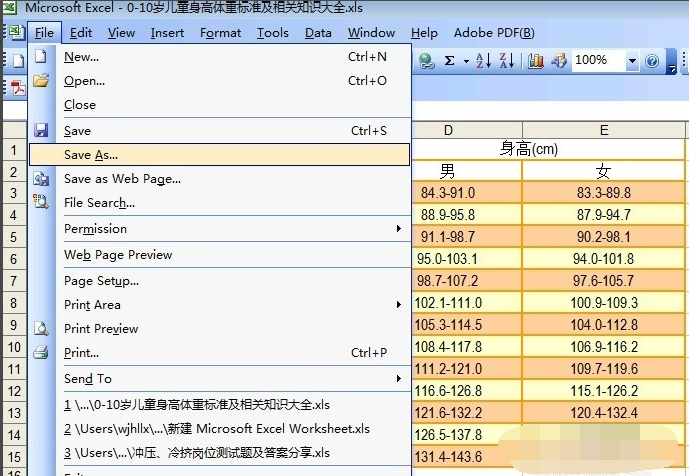The width and height of the screenshot is (689, 476).
Task: Choose New... from the File menu
Action: coord(220,57)
